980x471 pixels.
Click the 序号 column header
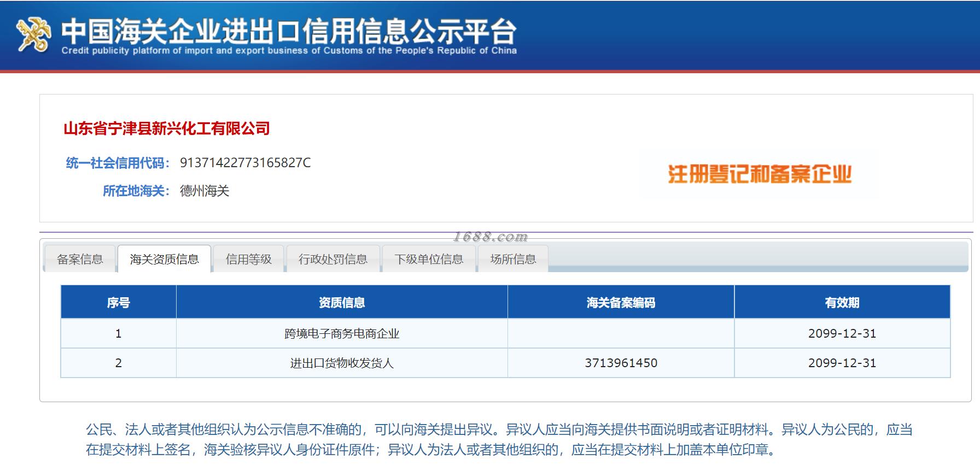click(x=118, y=302)
